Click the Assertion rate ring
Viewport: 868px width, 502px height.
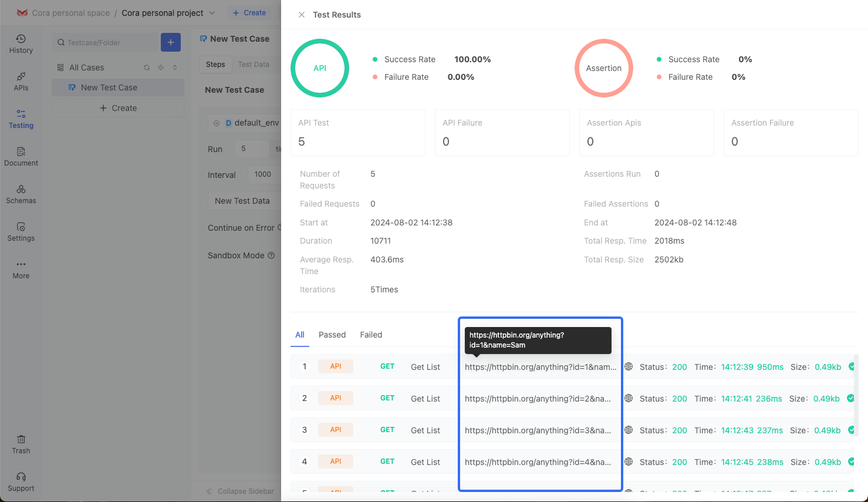point(604,68)
